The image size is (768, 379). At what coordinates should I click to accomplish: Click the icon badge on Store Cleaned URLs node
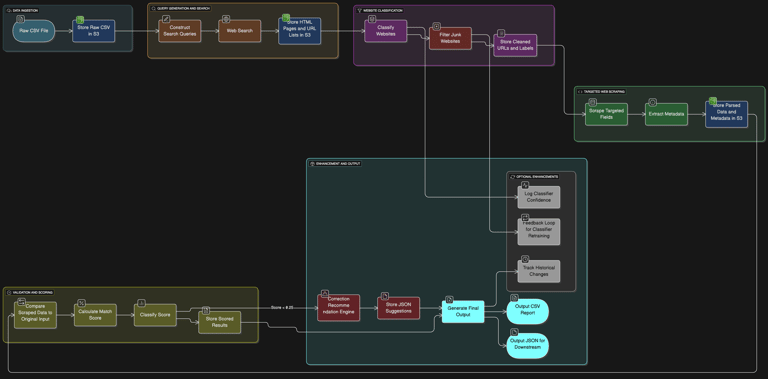pyautogui.click(x=501, y=33)
